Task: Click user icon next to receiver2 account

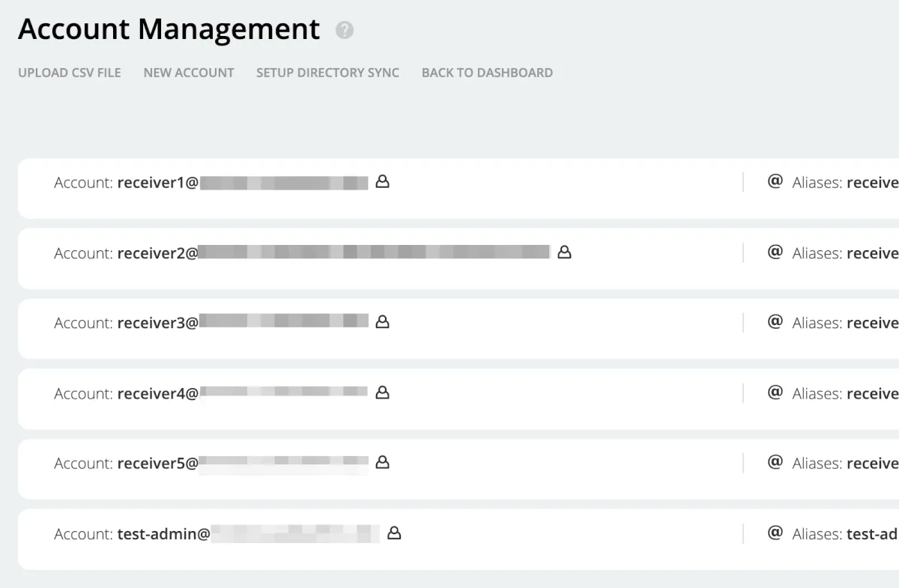Action: (564, 252)
